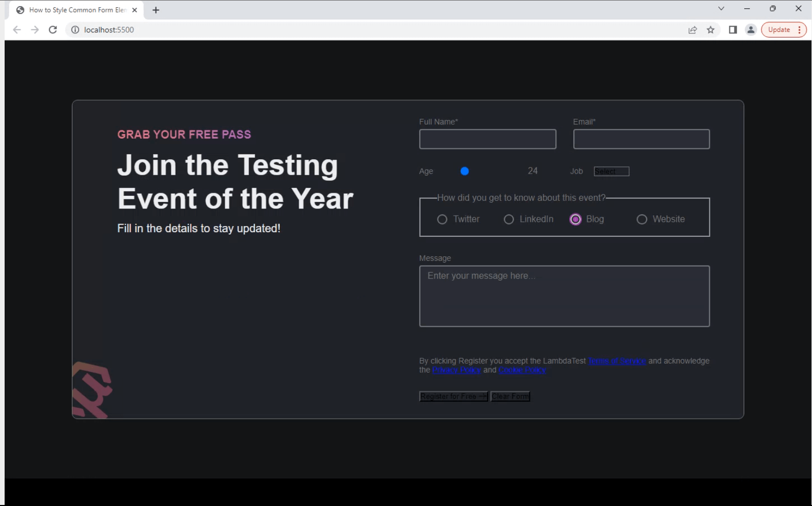Close the 'How to Style Common Form' tab
This screenshot has height=506, width=812.
[134, 10]
